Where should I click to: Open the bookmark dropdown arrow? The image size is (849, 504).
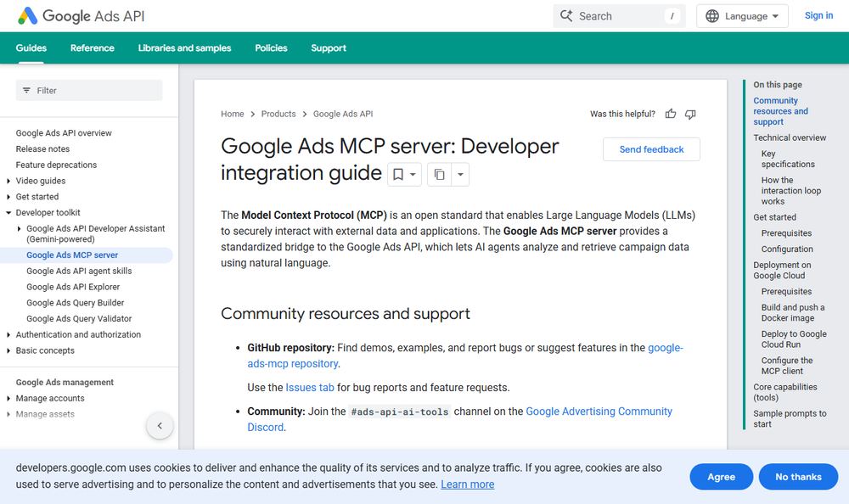click(413, 174)
